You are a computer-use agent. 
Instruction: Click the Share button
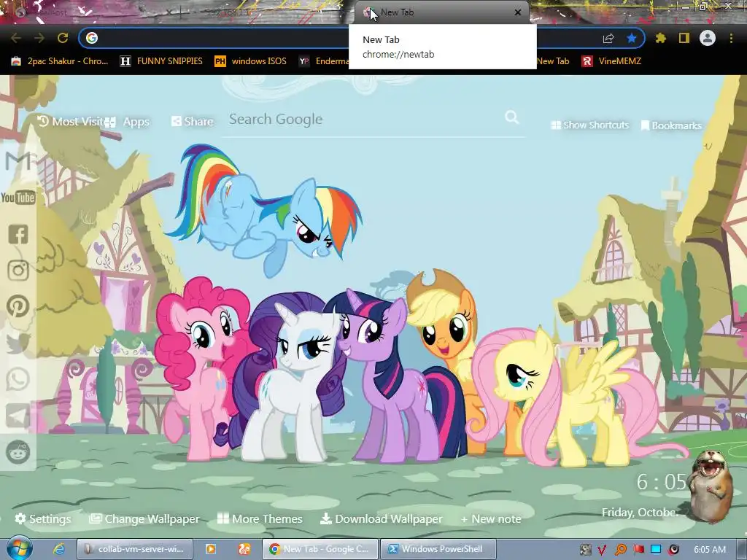point(192,122)
